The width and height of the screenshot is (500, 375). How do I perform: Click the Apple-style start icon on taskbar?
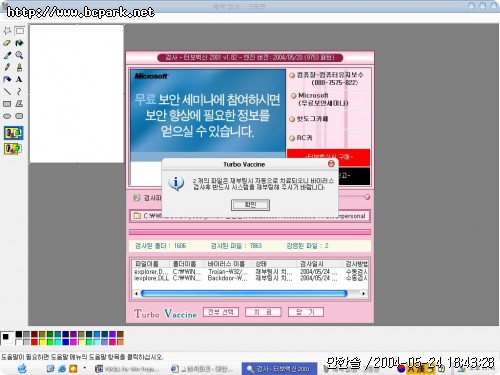(x=22, y=368)
